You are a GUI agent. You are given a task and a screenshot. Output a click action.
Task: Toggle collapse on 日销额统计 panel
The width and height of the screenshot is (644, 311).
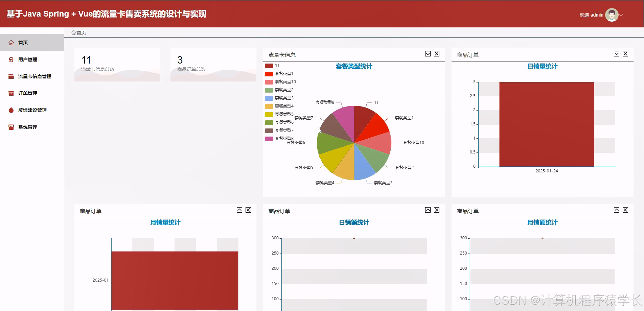[428, 210]
